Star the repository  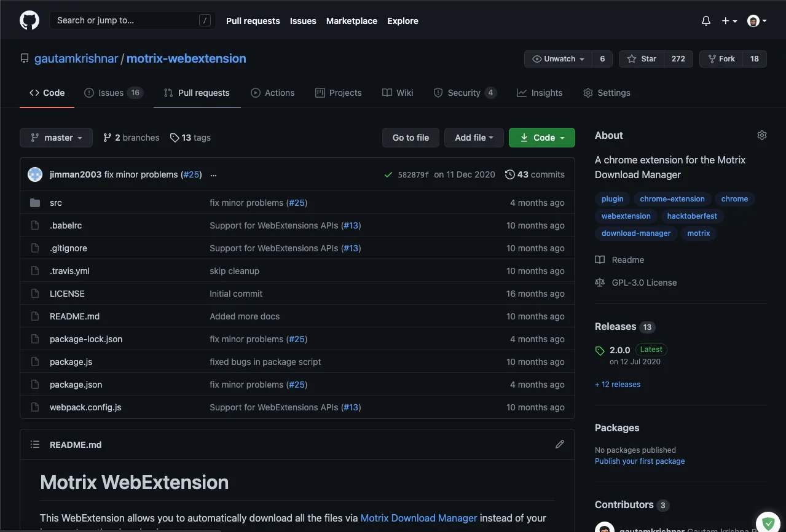(642, 59)
